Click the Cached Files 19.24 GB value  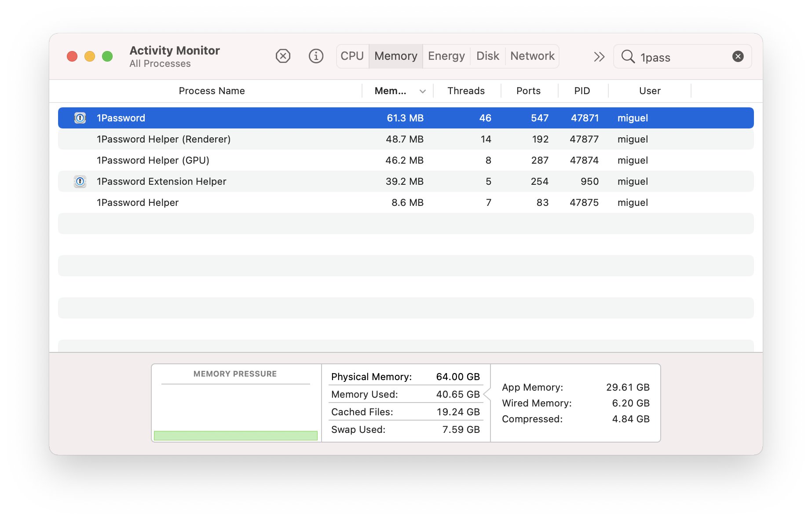tap(458, 412)
